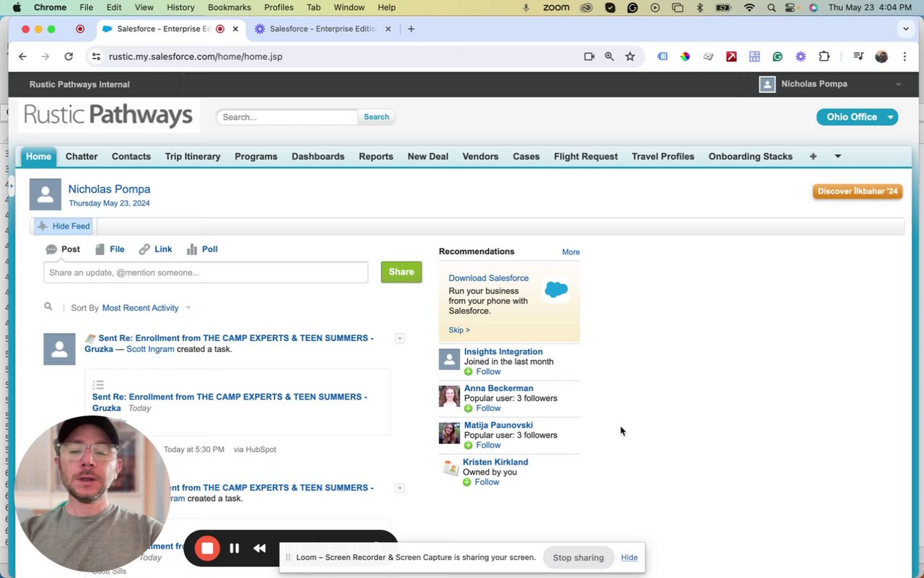Open the Flight Request tab

[585, 156]
